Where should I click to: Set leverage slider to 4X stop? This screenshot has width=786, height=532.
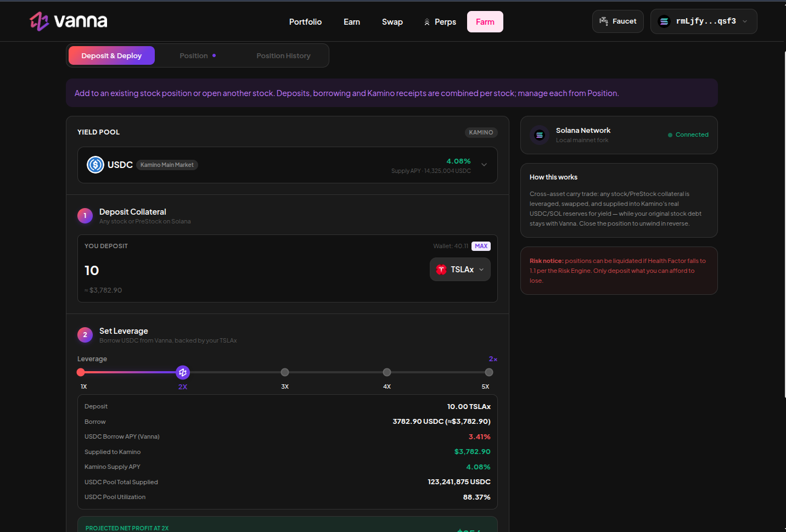pyautogui.click(x=387, y=372)
